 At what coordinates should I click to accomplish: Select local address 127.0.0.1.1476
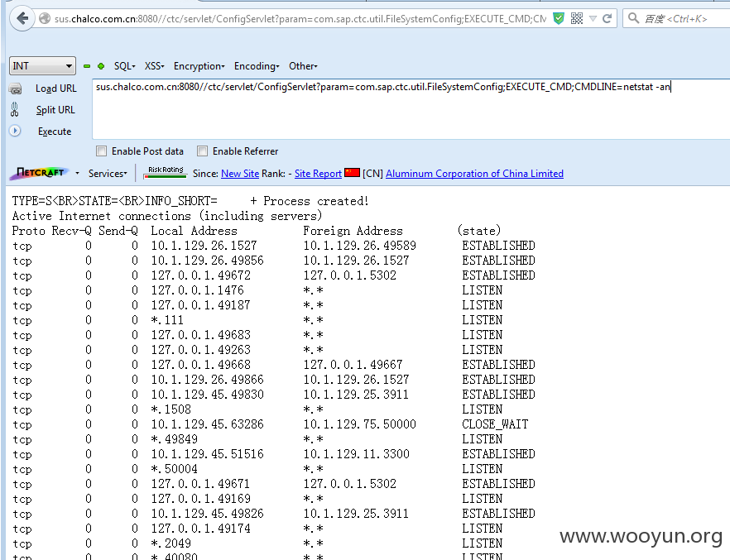click(x=197, y=290)
